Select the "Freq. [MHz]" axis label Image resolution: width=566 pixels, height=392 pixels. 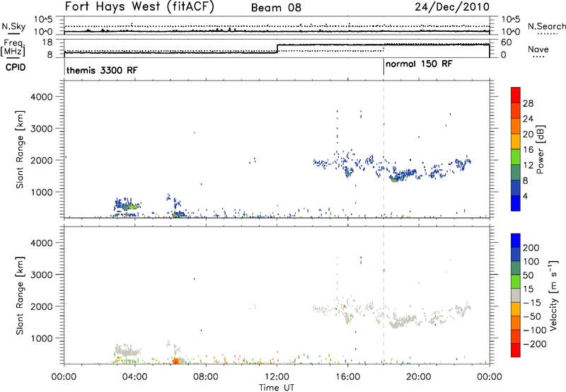tap(13, 48)
